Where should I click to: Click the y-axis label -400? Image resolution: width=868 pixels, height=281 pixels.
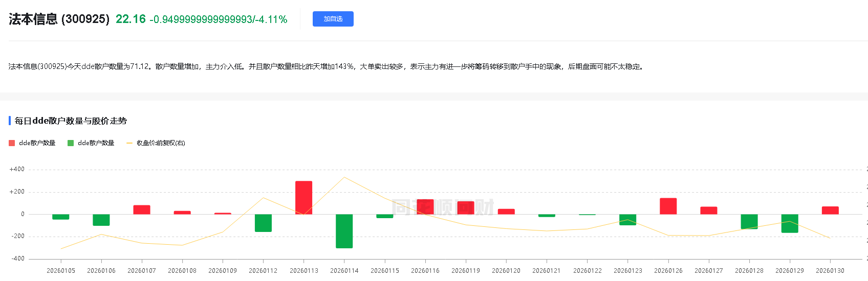(18, 259)
